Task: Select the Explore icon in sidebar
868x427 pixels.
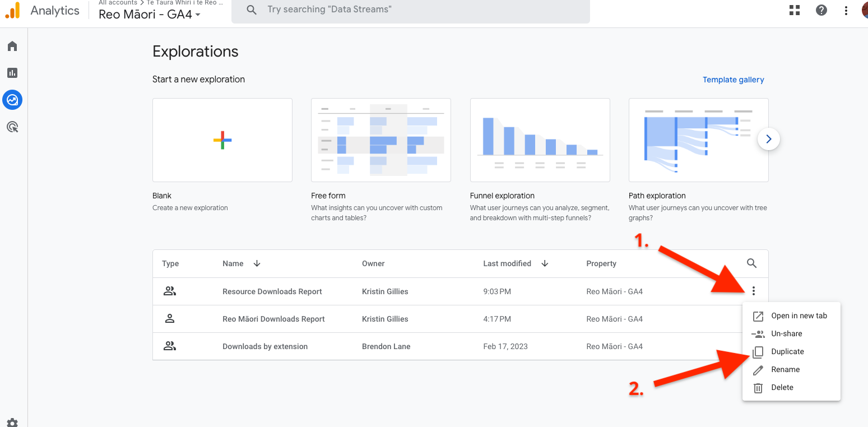Action: (12, 100)
